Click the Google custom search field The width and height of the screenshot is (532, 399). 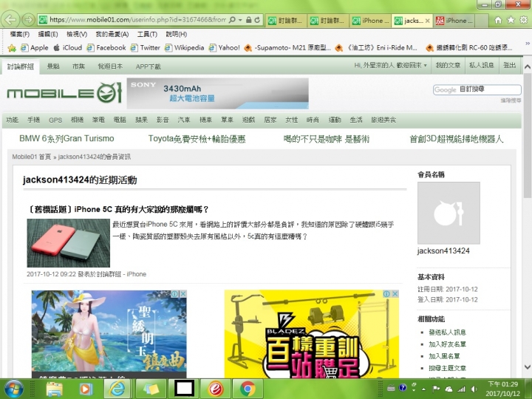tap(477, 89)
